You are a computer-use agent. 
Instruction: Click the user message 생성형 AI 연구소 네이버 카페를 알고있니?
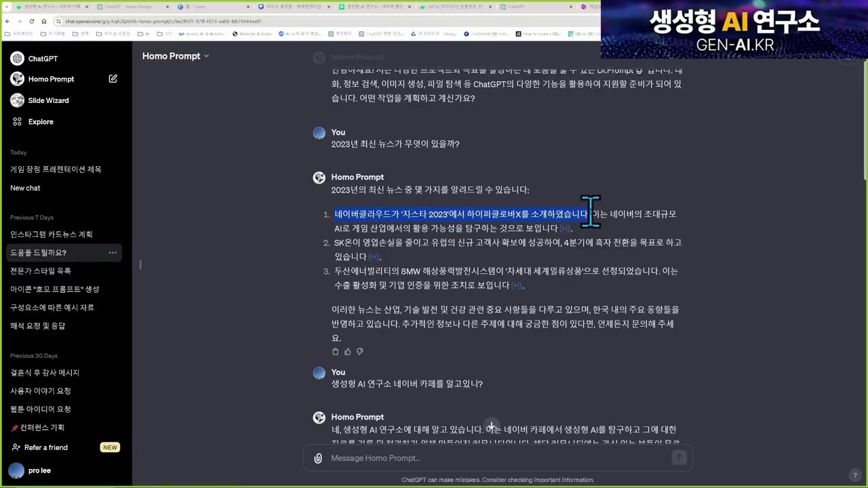(x=407, y=384)
